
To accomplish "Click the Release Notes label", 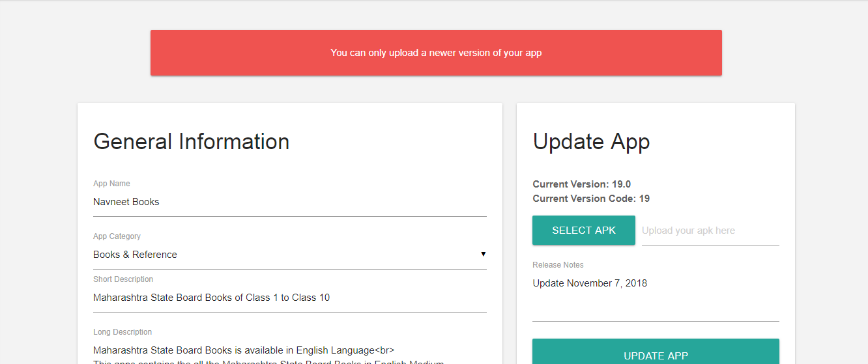I will (558, 265).
